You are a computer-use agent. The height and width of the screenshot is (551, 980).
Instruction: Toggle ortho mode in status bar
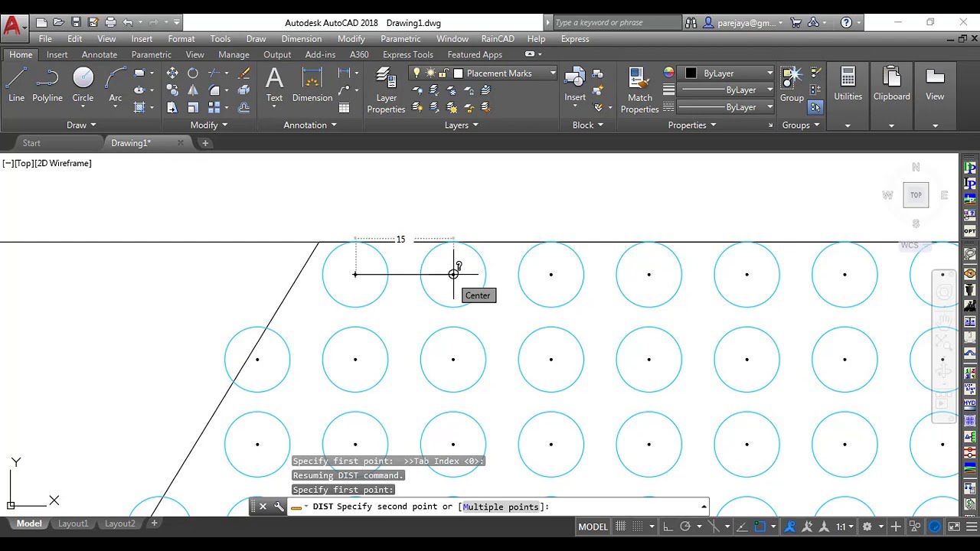668,527
